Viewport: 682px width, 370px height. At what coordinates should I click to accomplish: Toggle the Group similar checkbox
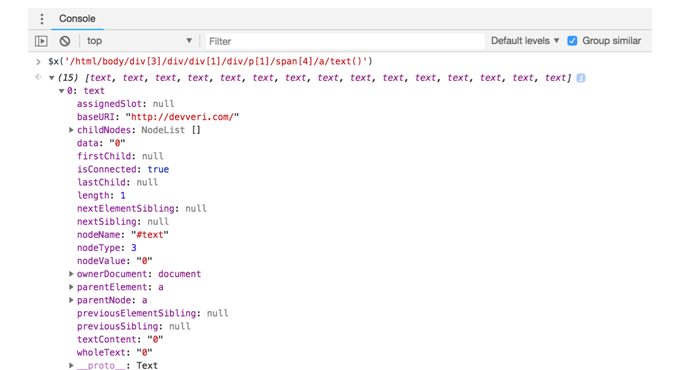(x=572, y=41)
